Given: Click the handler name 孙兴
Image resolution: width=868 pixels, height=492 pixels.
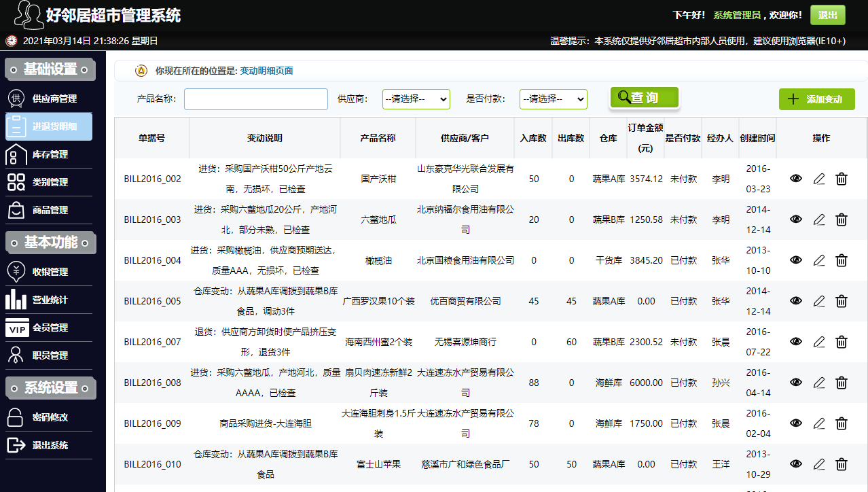Looking at the screenshot, I should (x=721, y=383).
